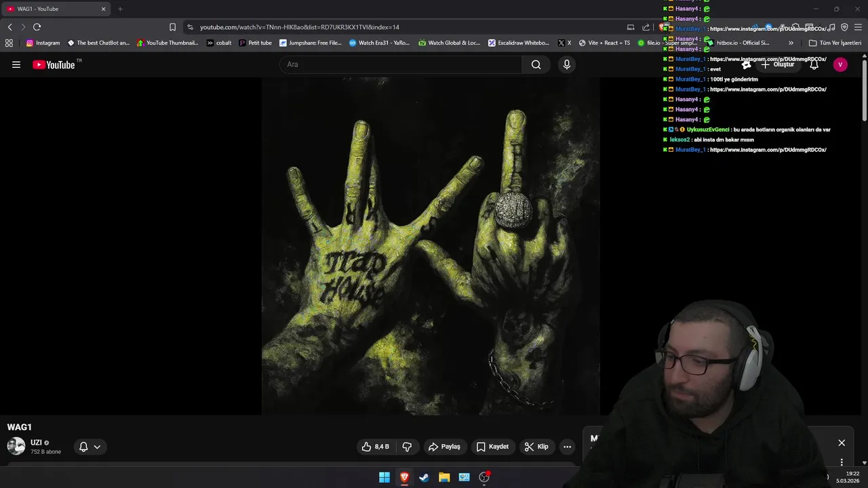Open the UZI channel name link
Image resolution: width=868 pixels, height=488 pixels.
tap(36, 443)
